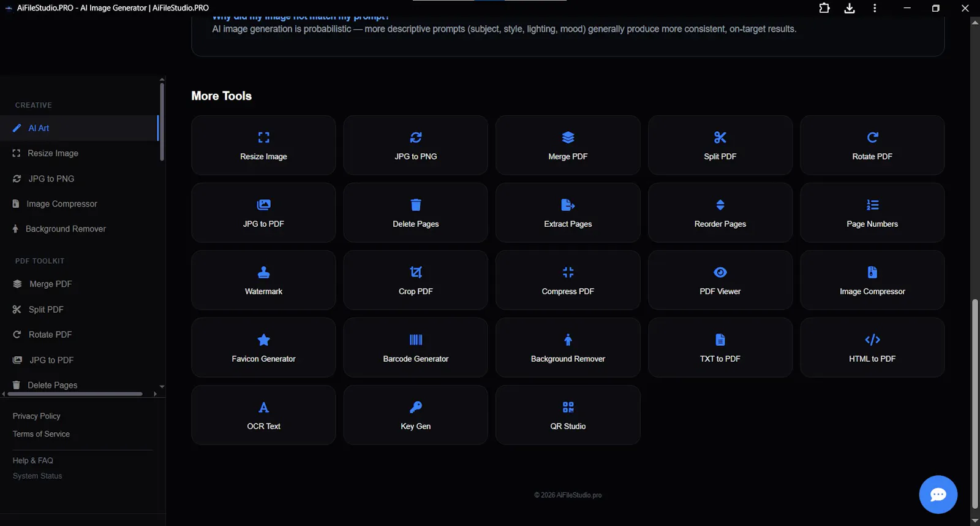Open the three-dot browser menu

click(875, 8)
